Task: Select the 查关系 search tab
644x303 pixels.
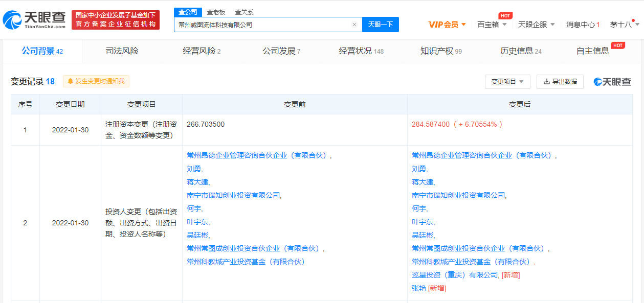Action: coord(244,12)
